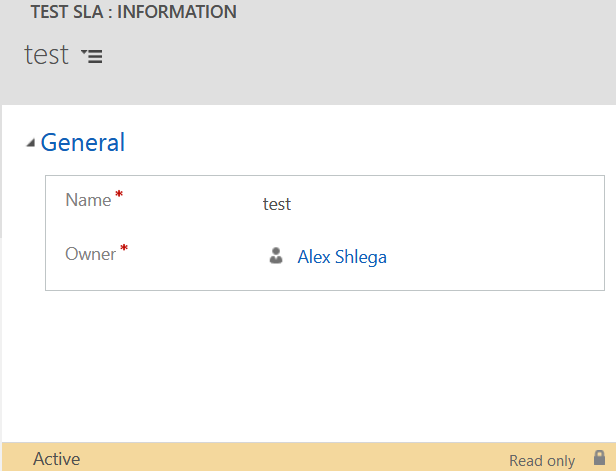Open the General section heading

click(x=83, y=142)
